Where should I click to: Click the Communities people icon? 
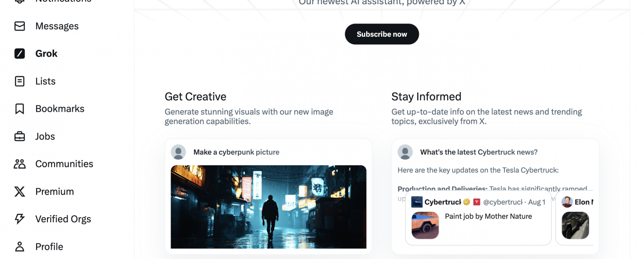pyautogui.click(x=20, y=164)
